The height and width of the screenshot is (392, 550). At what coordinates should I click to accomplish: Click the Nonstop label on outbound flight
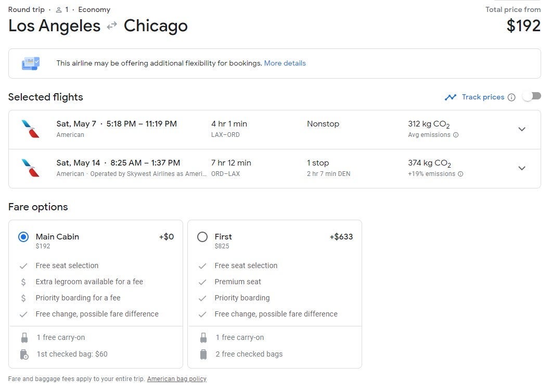[323, 124]
